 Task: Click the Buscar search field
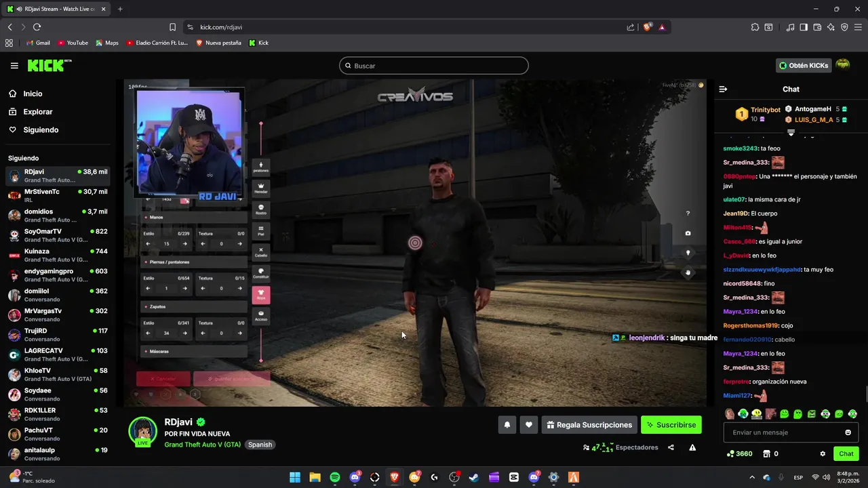pyautogui.click(x=434, y=66)
